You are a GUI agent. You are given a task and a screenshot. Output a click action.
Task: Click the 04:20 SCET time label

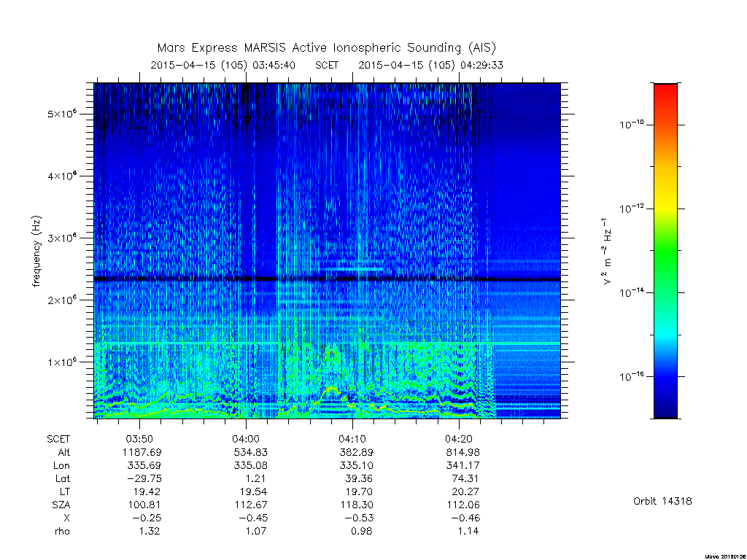click(459, 438)
